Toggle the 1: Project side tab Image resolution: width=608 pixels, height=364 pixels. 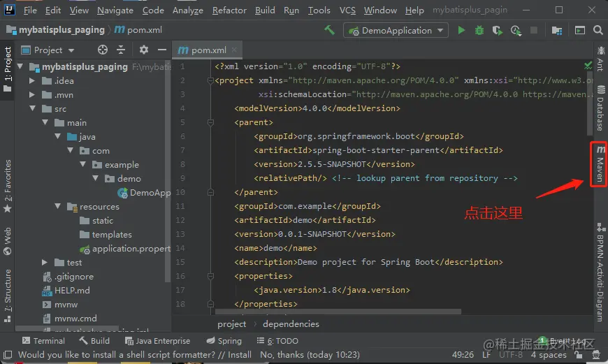(x=8, y=69)
